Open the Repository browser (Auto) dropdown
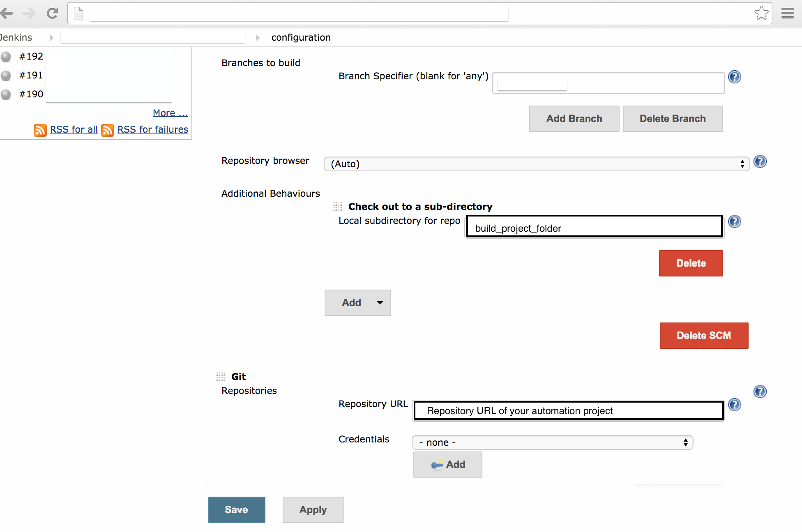This screenshot has height=532, width=802. point(536,164)
